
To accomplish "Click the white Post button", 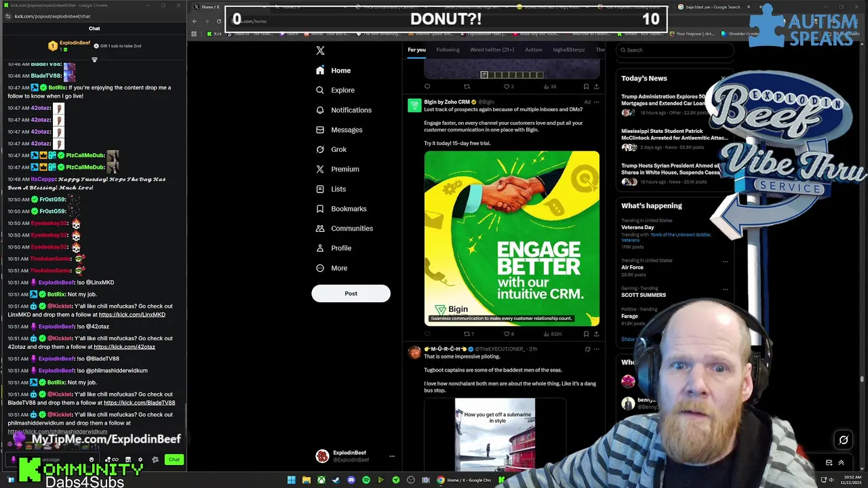I will click(x=351, y=293).
